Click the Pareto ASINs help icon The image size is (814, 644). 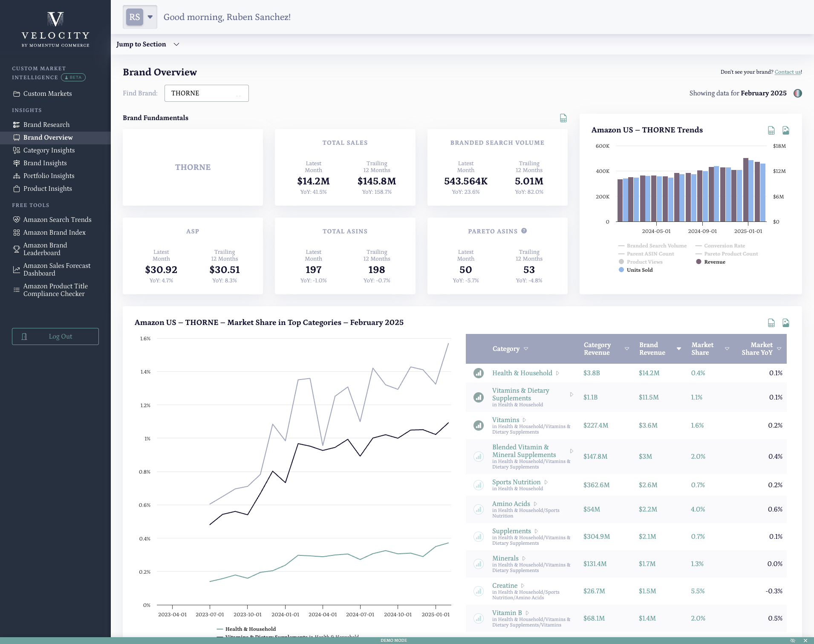(524, 231)
